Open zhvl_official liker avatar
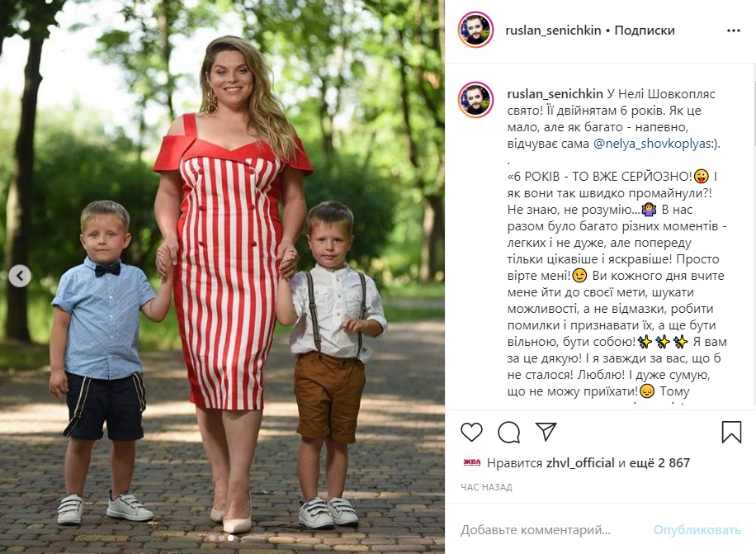Viewport: 756px width, 554px height. pos(472,463)
